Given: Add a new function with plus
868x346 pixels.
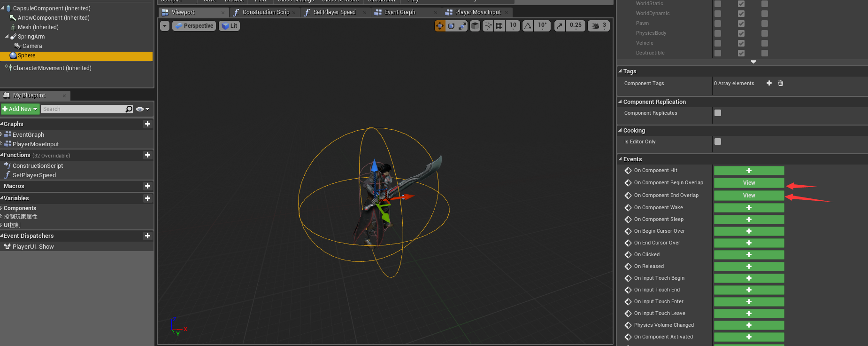Looking at the screenshot, I should tap(147, 155).
